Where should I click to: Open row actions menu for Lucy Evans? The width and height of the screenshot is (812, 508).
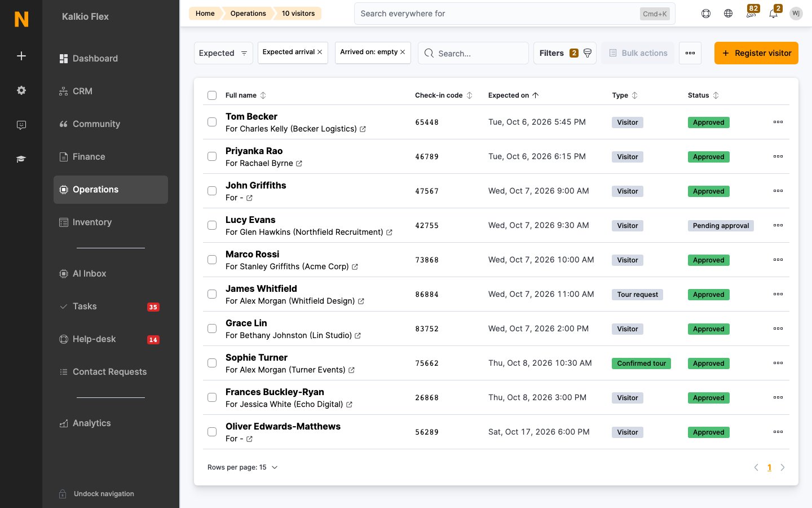[x=778, y=225]
